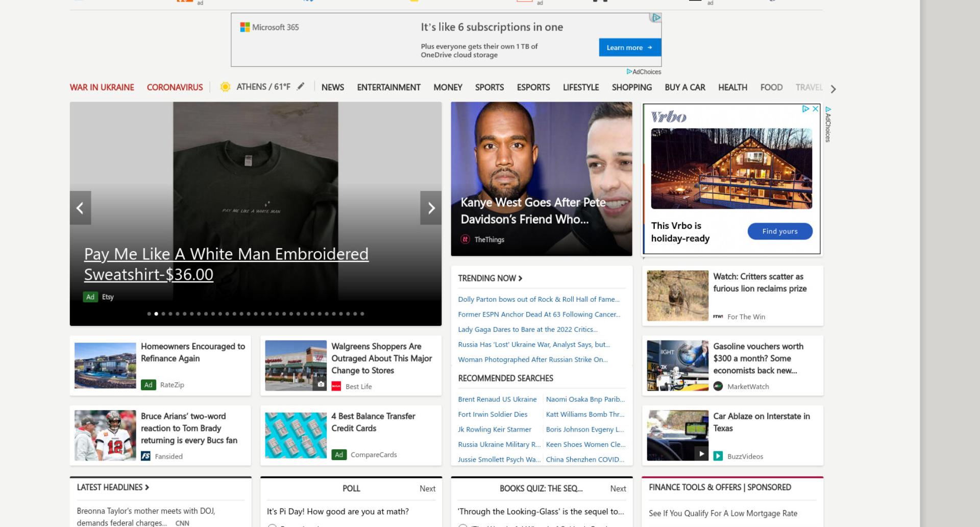This screenshot has height=527, width=980.
Task: Click the sun weather icon beside Athens
Action: (x=225, y=87)
